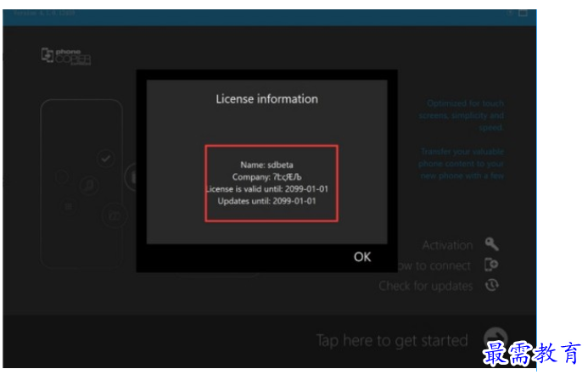
Task: Click the photo camera icon on phone illustration
Action: click(114, 215)
